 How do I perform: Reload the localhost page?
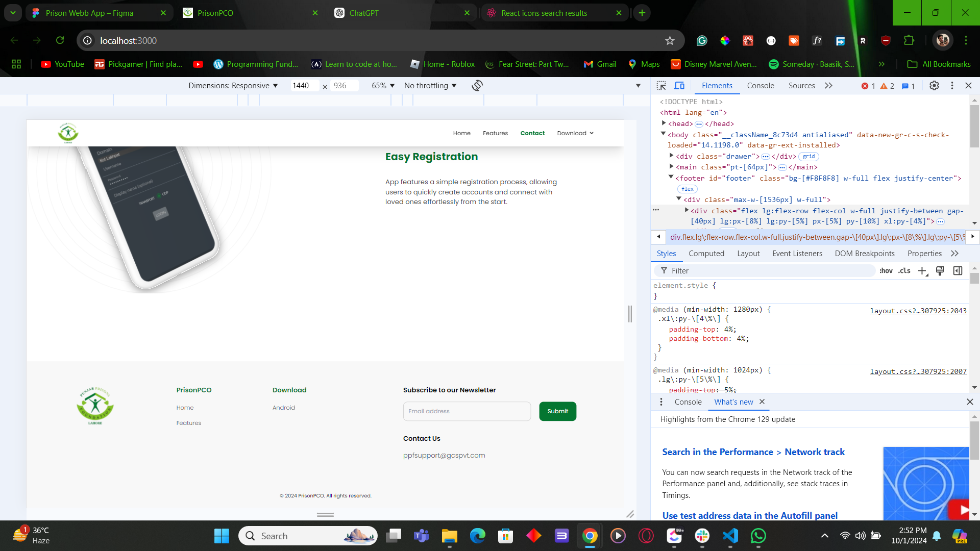(x=60, y=40)
